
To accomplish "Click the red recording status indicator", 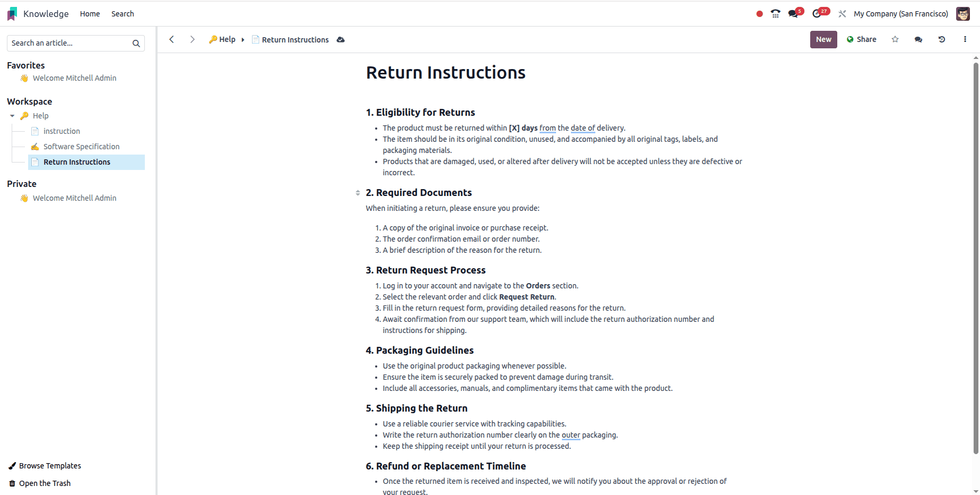I will 759,14.
